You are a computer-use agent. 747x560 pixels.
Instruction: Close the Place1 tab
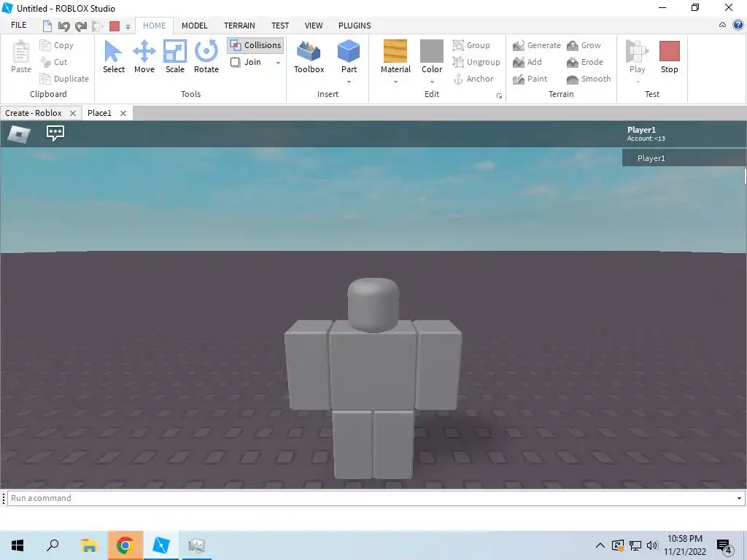(x=123, y=113)
